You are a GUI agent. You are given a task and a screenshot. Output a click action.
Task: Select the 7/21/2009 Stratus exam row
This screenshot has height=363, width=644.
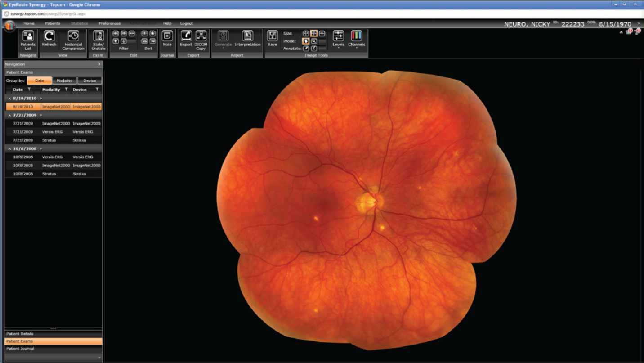pos(54,140)
